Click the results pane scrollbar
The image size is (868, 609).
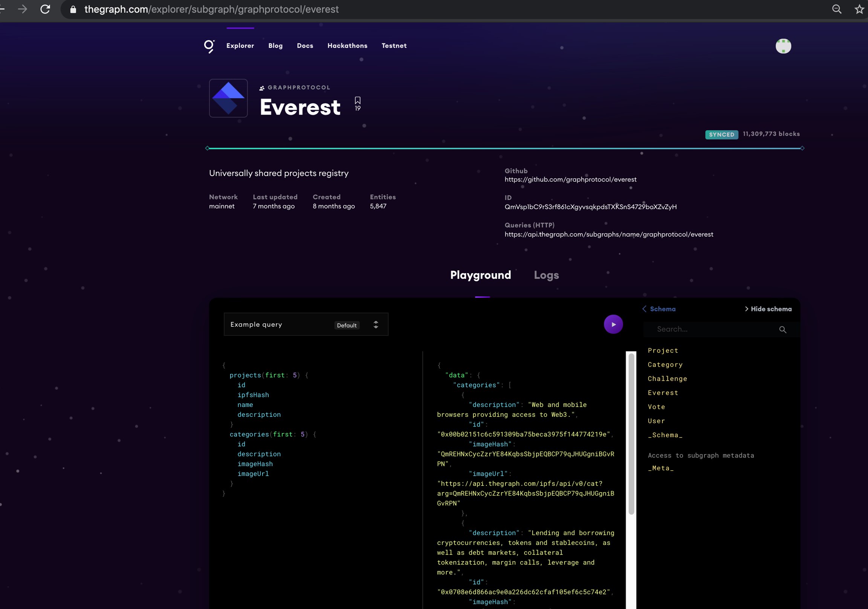pyautogui.click(x=631, y=434)
